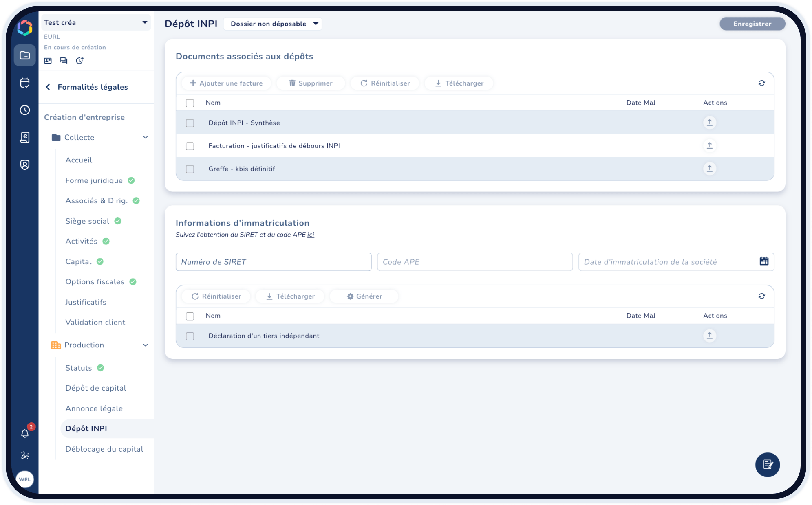
Task: Click Enregistrer button
Action: (752, 24)
